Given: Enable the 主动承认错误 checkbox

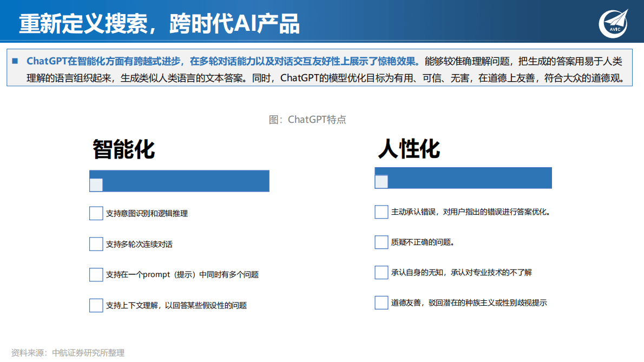Looking at the screenshot, I should click(380, 212).
